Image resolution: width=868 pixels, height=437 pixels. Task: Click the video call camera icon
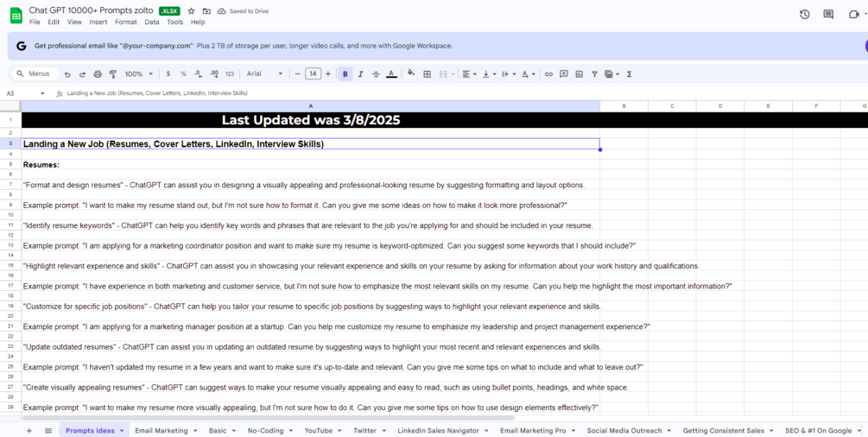pos(853,15)
